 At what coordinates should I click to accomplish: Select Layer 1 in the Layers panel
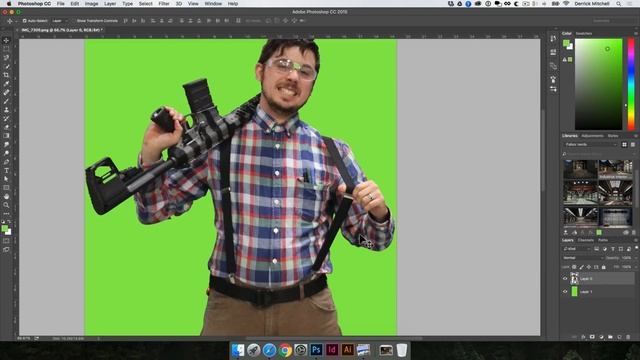pos(598,291)
